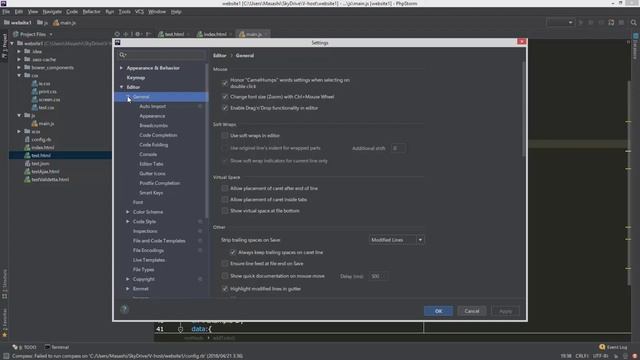The image size is (640, 360).
Task: Enable Use soft wraps in editor
Action: click(x=225, y=135)
